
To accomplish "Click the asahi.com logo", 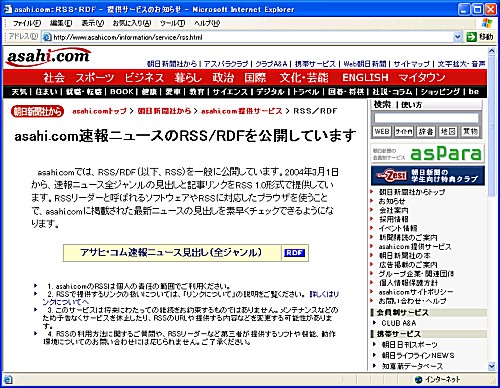I will coord(48,57).
